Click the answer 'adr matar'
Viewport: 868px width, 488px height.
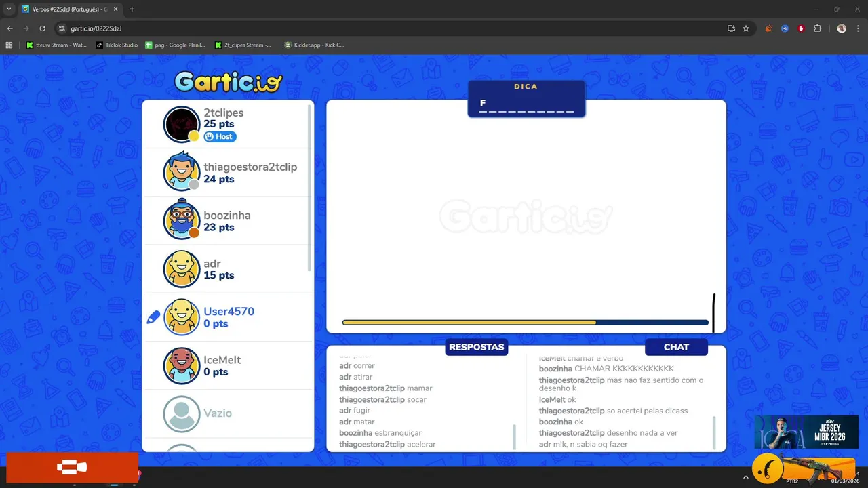click(357, 422)
